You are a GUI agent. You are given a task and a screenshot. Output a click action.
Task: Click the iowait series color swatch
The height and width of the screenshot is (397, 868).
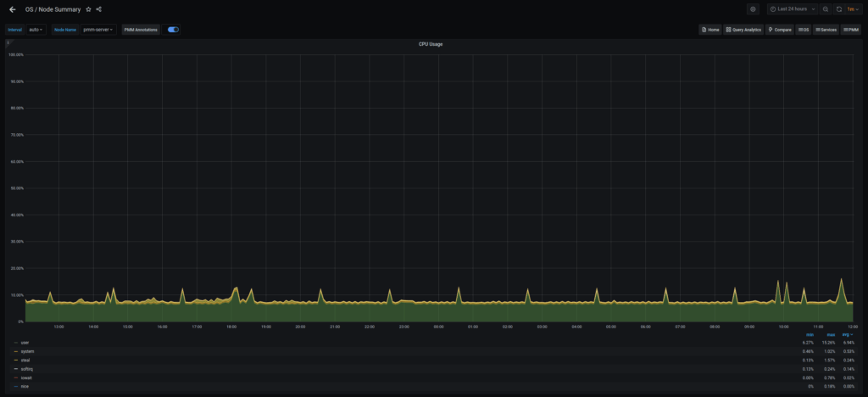[x=16, y=377]
